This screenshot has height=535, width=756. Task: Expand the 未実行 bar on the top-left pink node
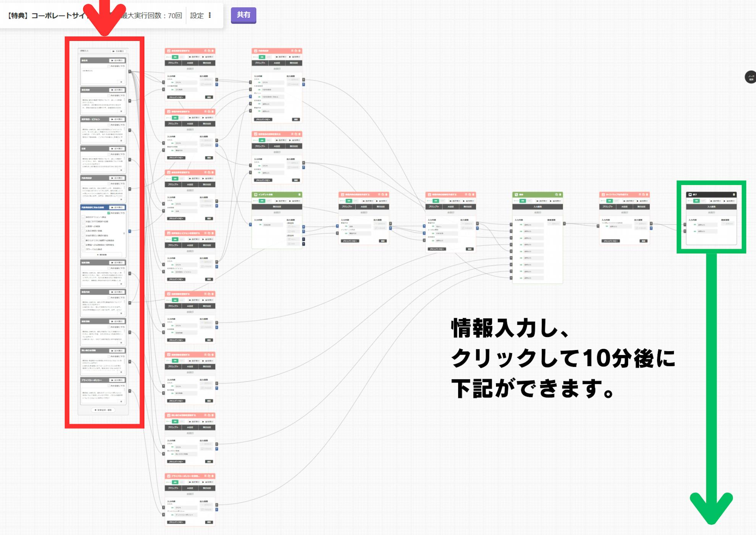190,69
